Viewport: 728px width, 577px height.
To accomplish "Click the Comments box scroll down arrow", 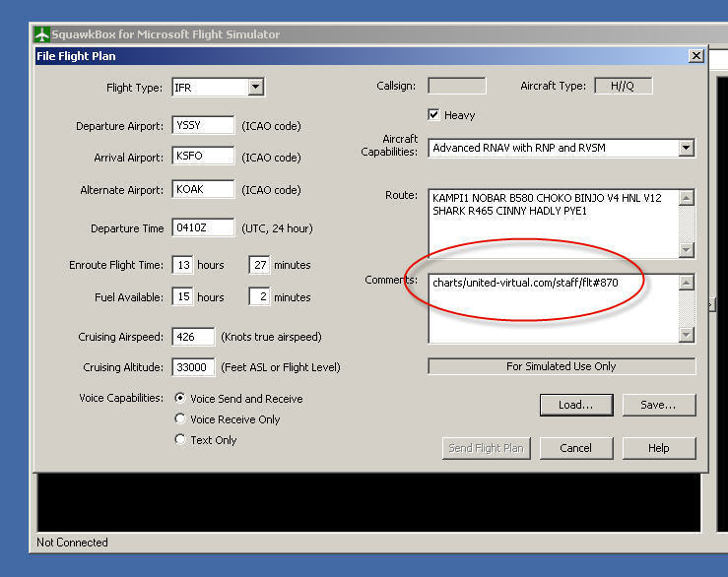I will (x=687, y=334).
